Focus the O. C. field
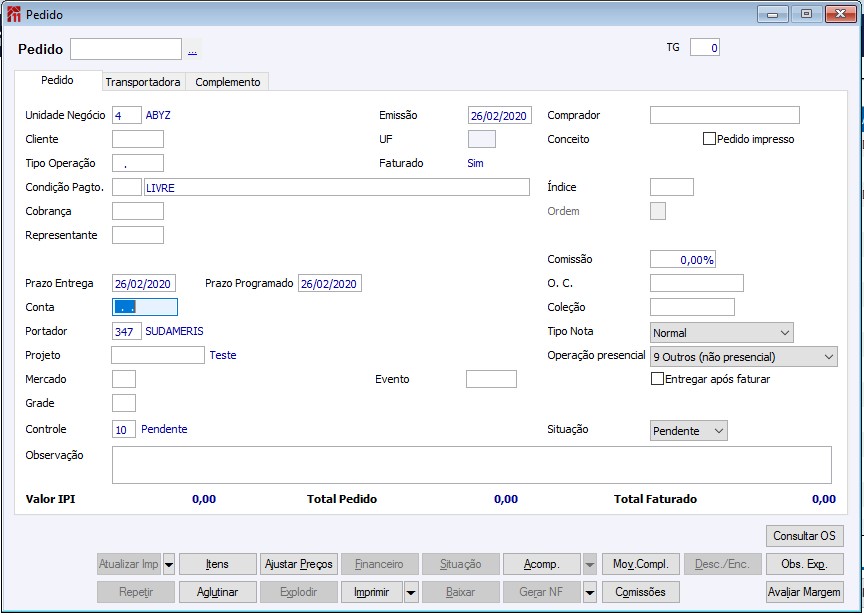Viewport: 864px width, 615px height. pos(696,283)
